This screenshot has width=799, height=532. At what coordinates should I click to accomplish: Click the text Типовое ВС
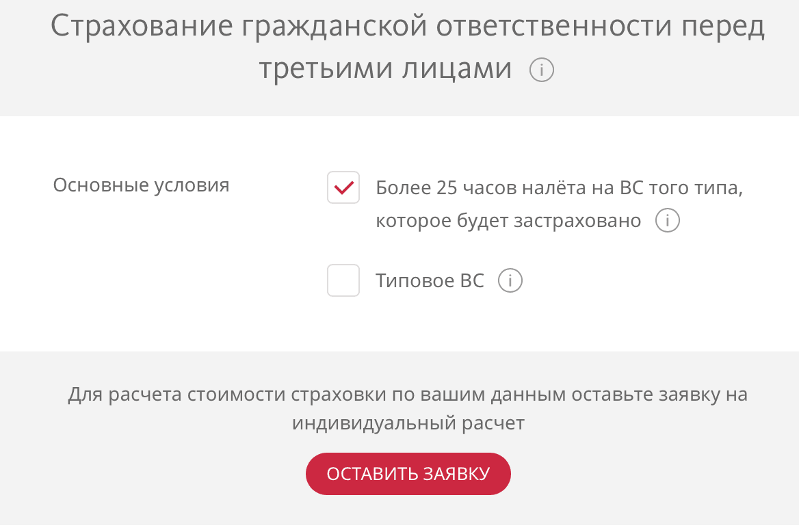pyautogui.click(x=430, y=280)
